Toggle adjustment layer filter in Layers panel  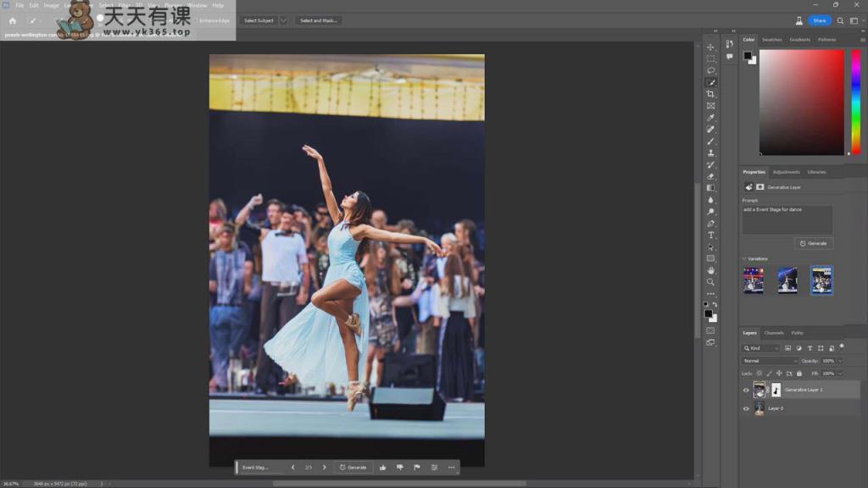(798, 348)
